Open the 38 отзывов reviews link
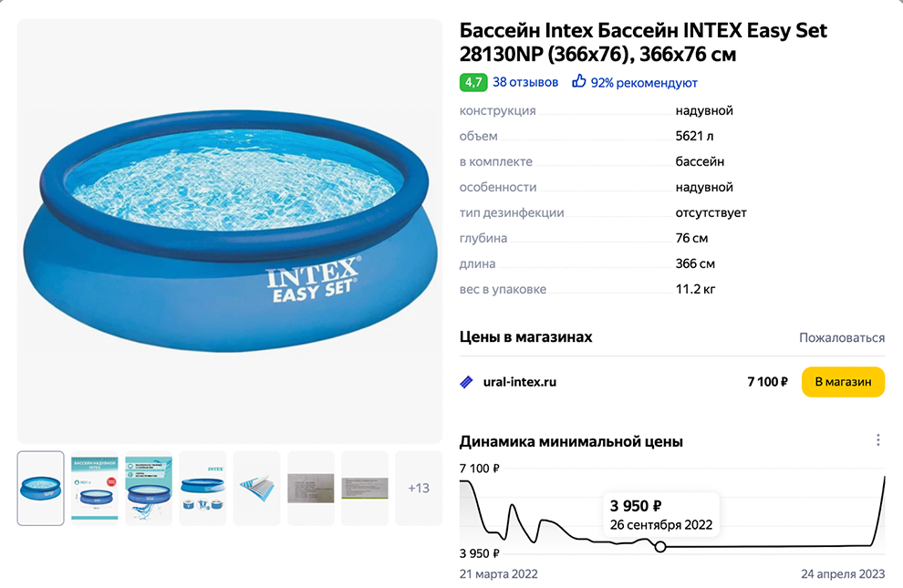The image size is (903, 588). 525,82
